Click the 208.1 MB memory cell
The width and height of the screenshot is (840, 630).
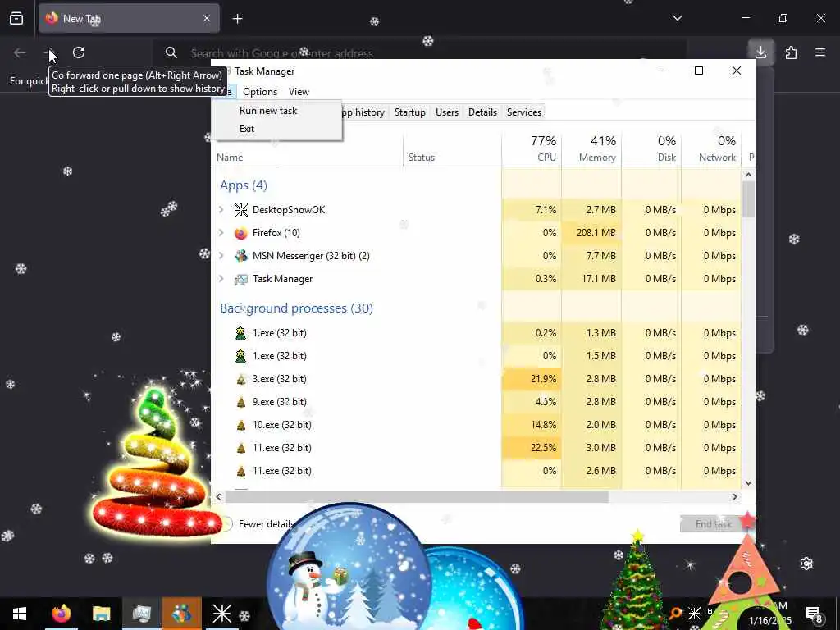pos(591,232)
